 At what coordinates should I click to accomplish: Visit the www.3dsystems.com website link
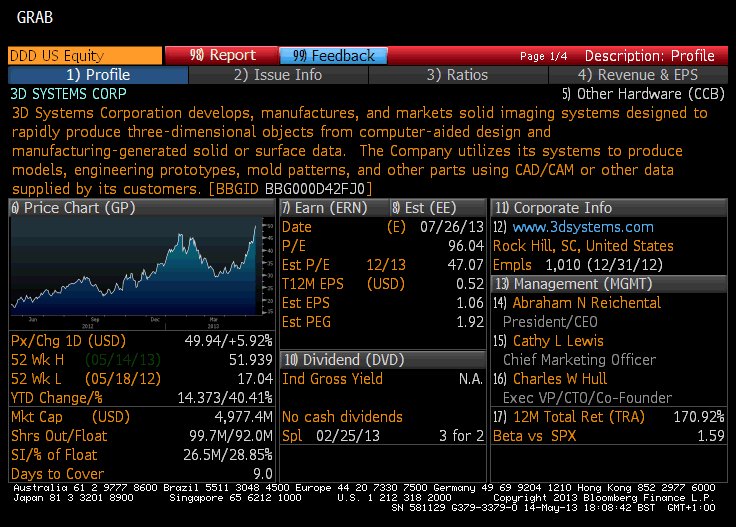click(583, 227)
